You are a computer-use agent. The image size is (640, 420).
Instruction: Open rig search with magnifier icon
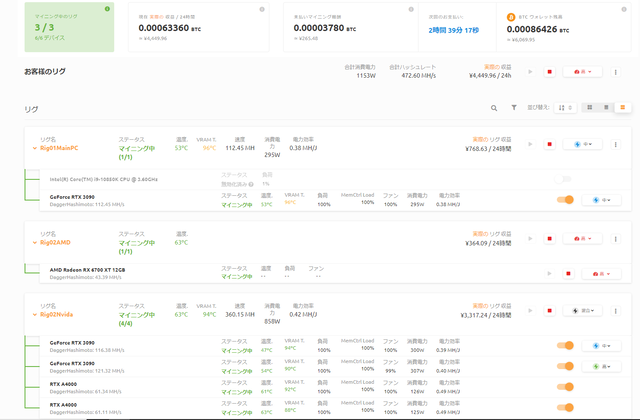(x=494, y=108)
